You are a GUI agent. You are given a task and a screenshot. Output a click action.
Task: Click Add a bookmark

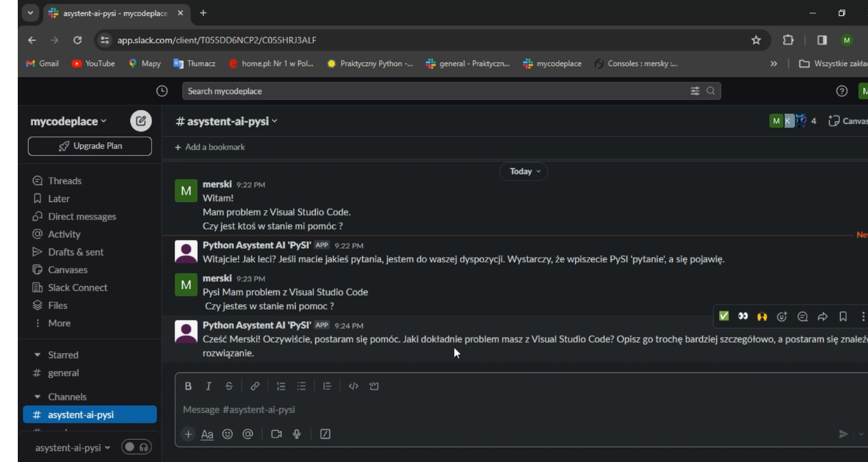click(x=210, y=147)
